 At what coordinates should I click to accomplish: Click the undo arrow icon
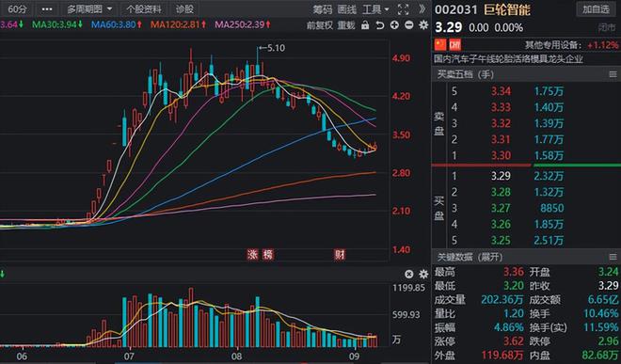coord(379,25)
